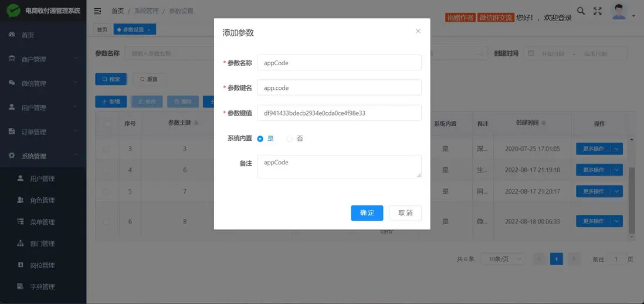Expand the 微信管理 sidebar menu
This screenshot has height=304, width=644.
(x=76, y=83)
